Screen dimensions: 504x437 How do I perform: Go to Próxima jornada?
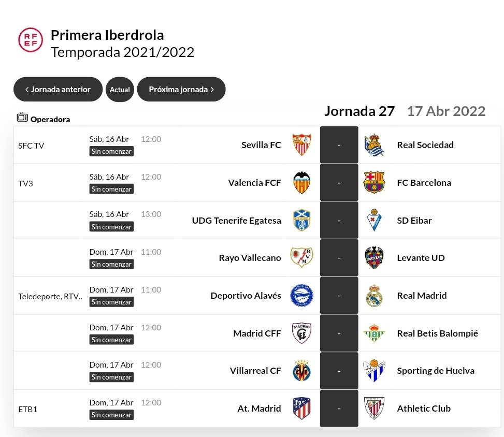[x=181, y=90]
